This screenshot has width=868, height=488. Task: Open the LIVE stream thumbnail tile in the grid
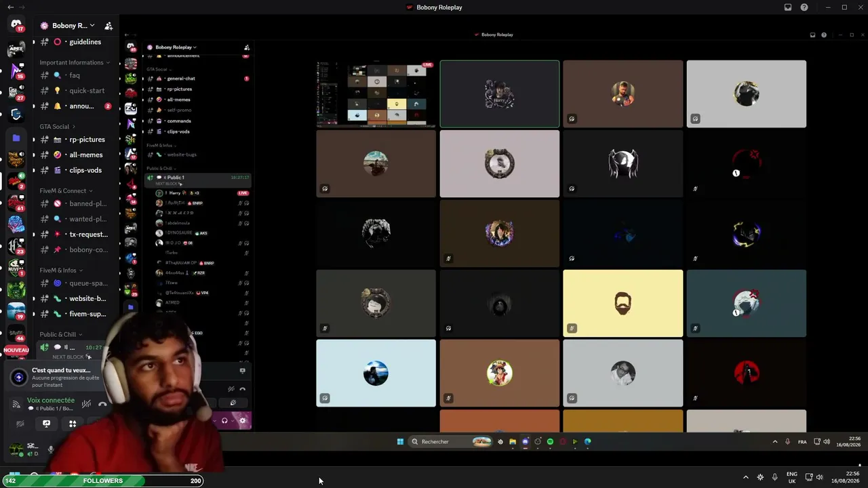click(376, 94)
